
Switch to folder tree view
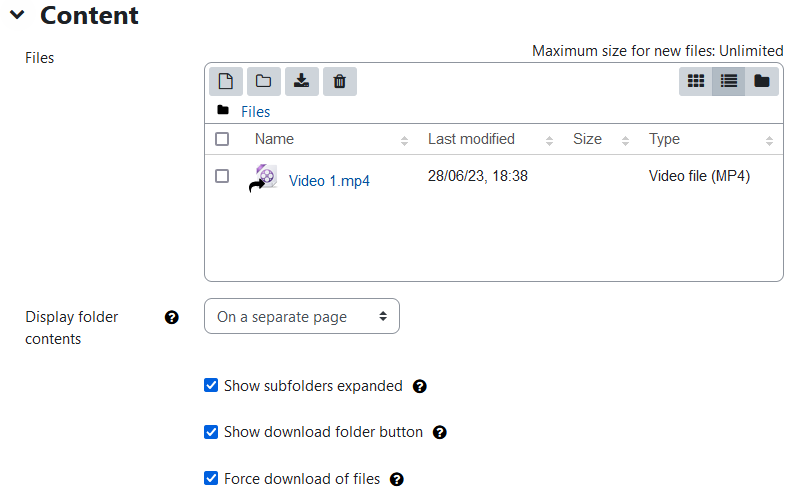pyautogui.click(x=762, y=81)
